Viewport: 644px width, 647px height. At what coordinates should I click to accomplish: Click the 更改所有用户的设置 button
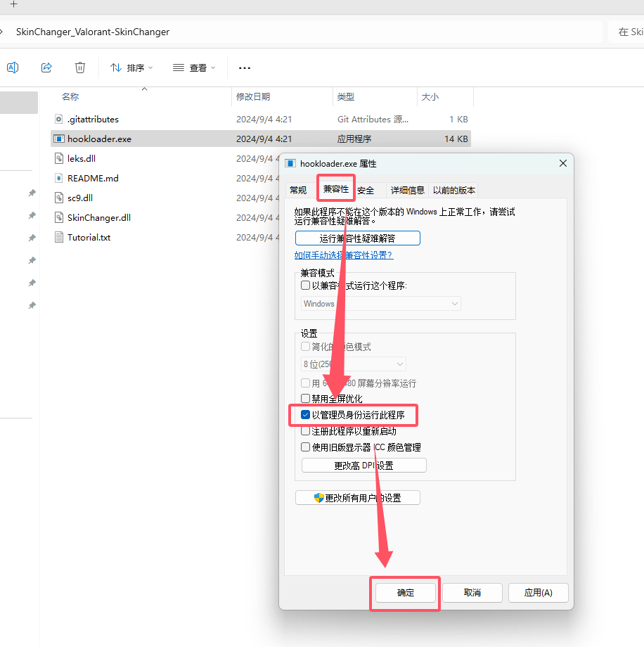pos(358,498)
